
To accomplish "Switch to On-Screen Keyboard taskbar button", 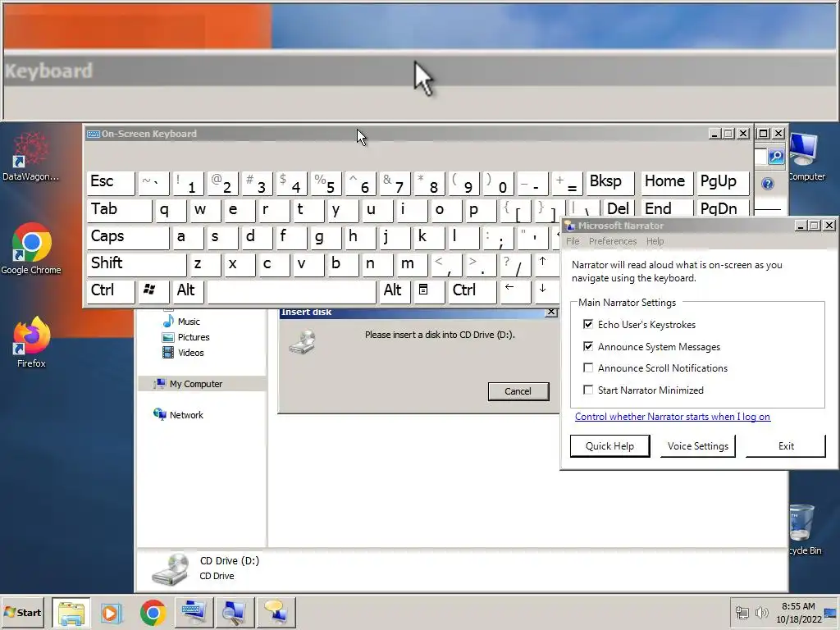I will click(x=194, y=612).
